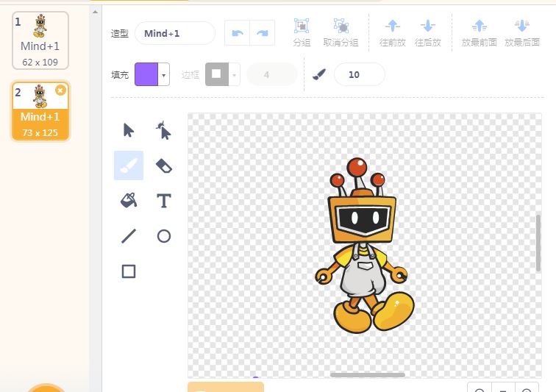
Task: Click the brush size field showing 10
Action: click(x=359, y=74)
